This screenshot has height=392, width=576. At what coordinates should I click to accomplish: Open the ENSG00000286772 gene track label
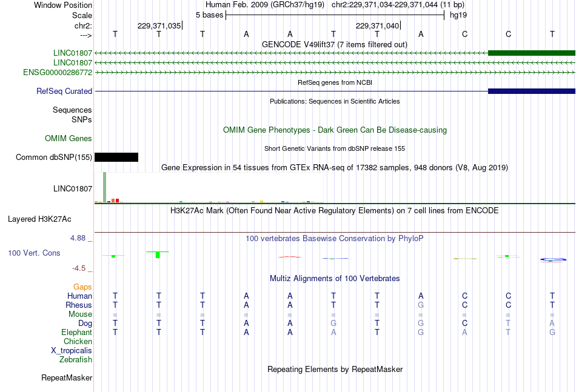58,72
